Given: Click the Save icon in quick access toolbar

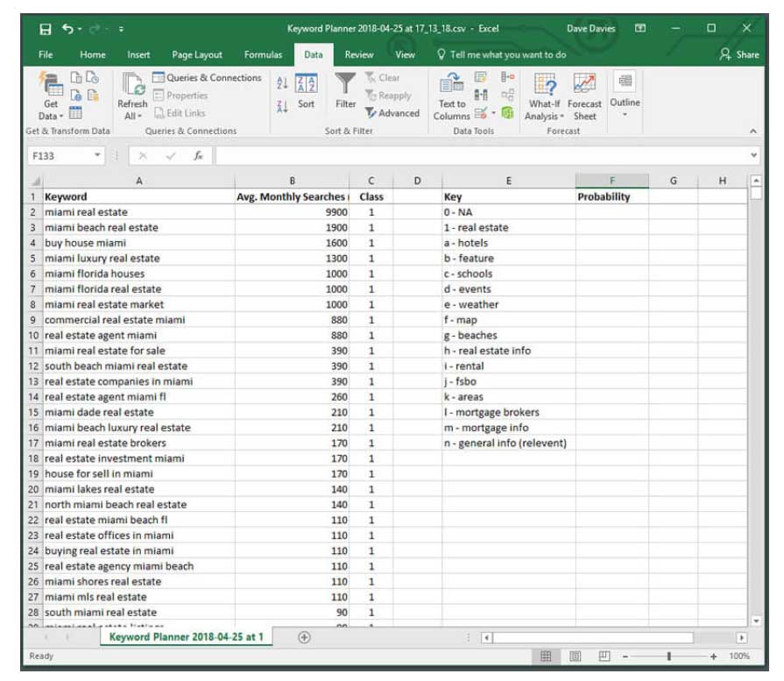Looking at the screenshot, I should point(46,29).
